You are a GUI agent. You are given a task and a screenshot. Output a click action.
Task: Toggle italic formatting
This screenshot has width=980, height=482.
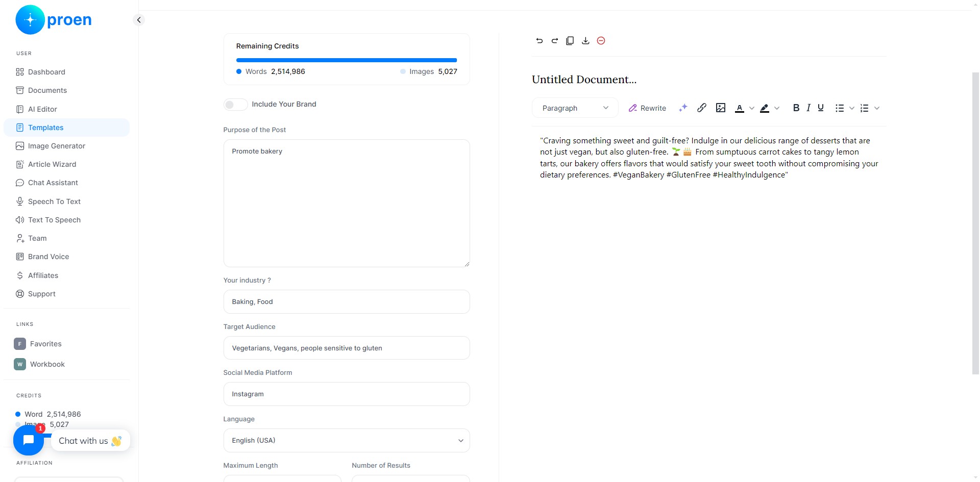(x=808, y=108)
